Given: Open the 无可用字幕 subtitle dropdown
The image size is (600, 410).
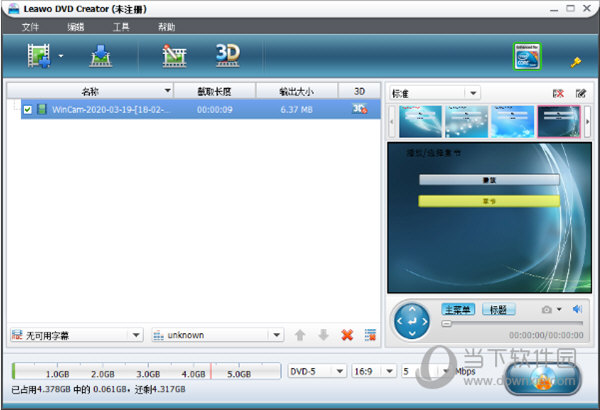Looking at the screenshot, I should [76, 335].
